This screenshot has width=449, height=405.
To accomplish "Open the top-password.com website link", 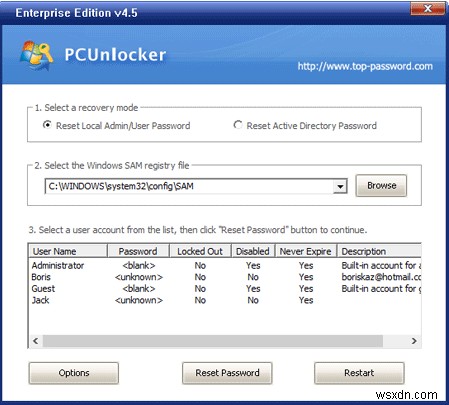I will tap(365, 66).
